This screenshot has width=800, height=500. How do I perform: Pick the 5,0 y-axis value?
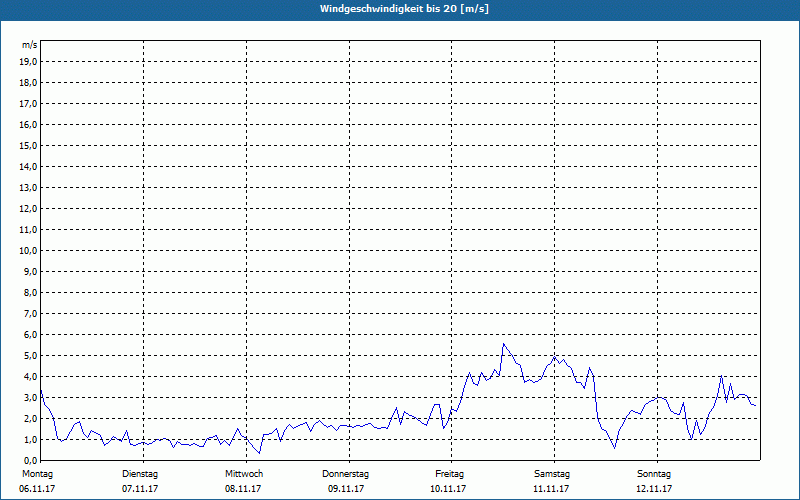click(31, 356)
